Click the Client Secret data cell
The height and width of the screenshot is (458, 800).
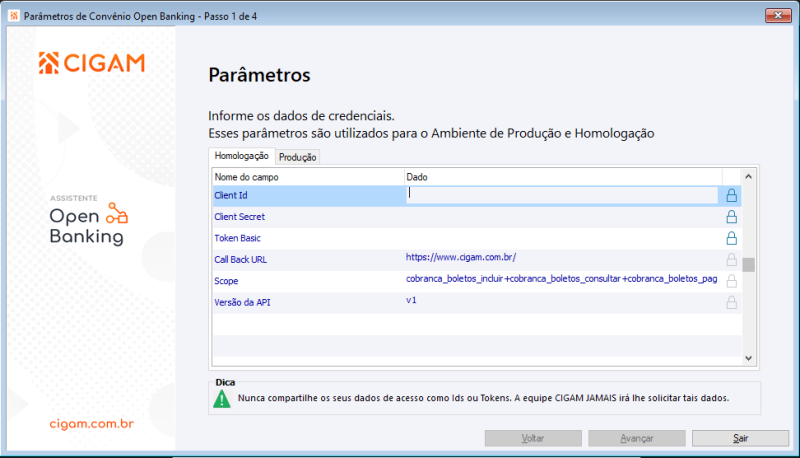tap(563, 217)
